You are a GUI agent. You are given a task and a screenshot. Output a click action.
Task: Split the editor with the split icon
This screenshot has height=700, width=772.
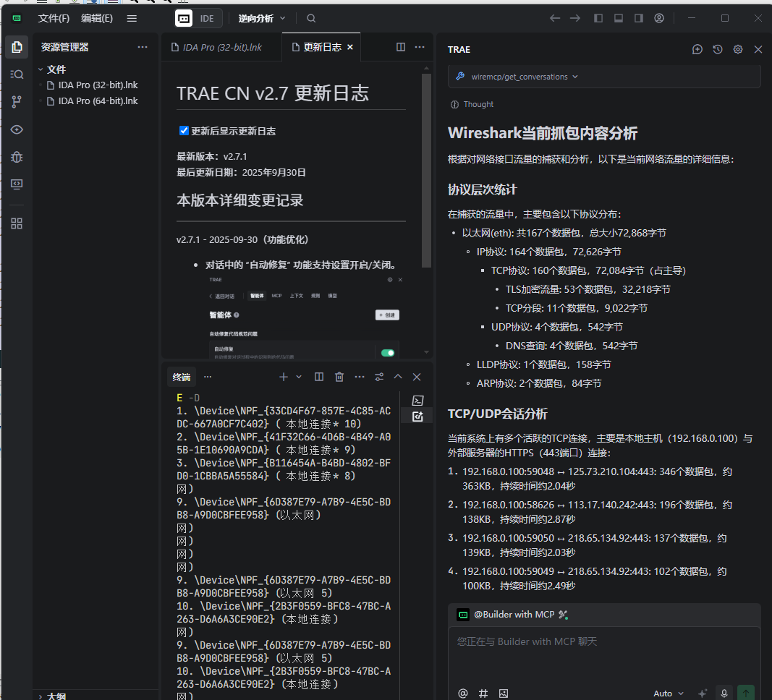pyautogui.click(x=401, y=47)
